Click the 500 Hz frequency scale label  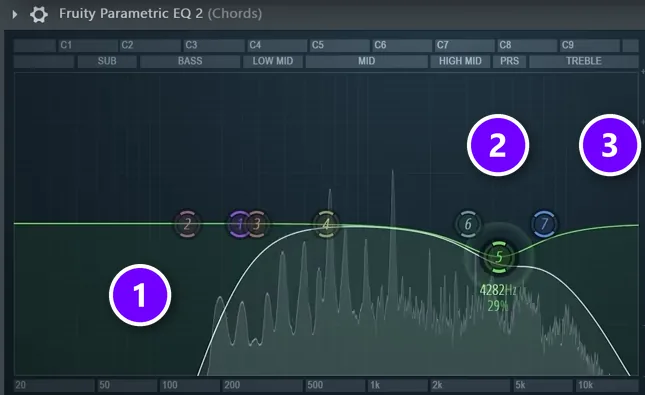(315, 385)
